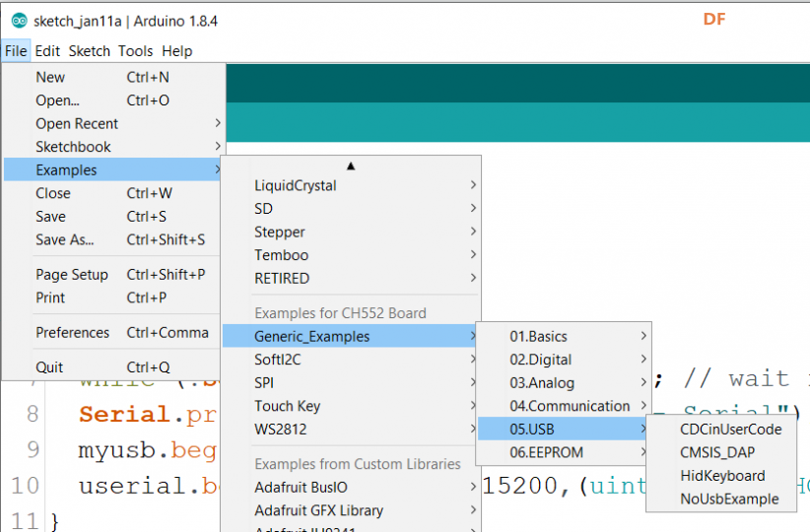Screen dimensions: 810x532
Task: Click the 'userial' code text on line 10
Action: [132, 486]
